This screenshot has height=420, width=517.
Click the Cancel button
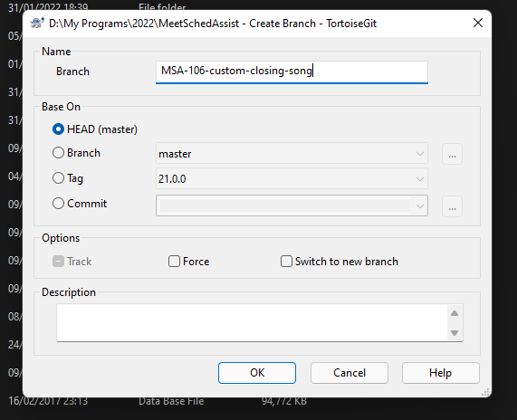(x=349, y=373)
